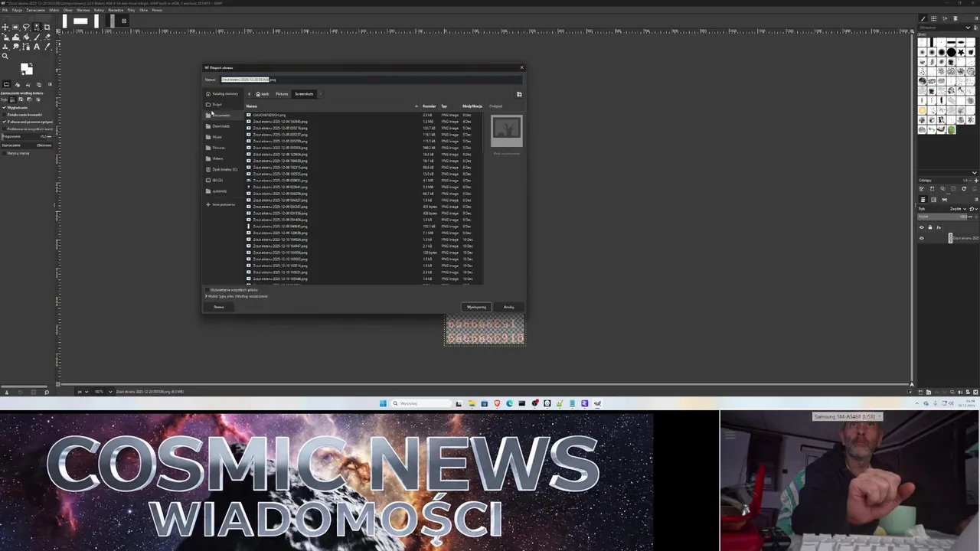
Task: Open the Edycja menu
Action: (17, 10)
